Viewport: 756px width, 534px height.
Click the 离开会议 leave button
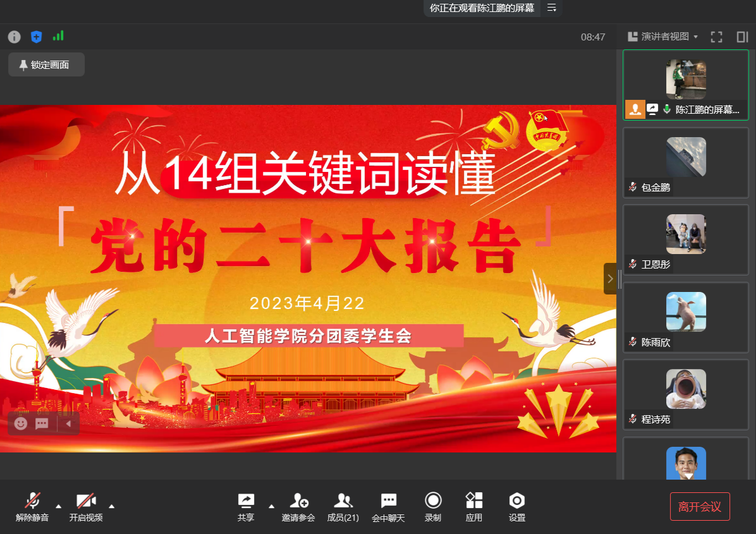(700, 507)
